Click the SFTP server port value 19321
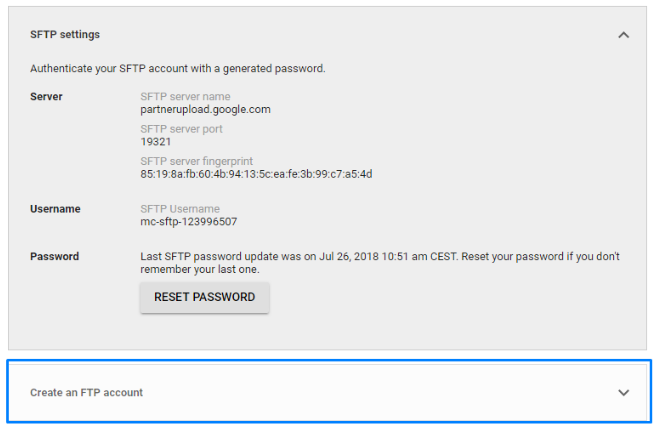 point(156,142)
